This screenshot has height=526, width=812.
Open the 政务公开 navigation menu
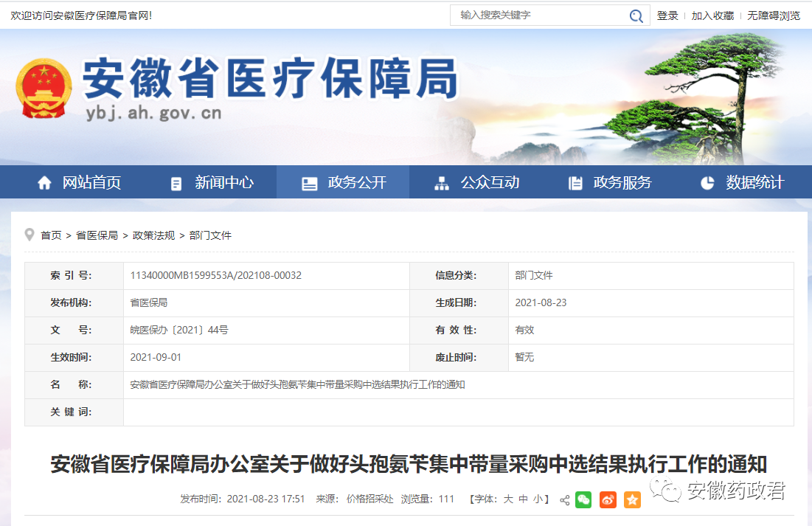[344, 183]
